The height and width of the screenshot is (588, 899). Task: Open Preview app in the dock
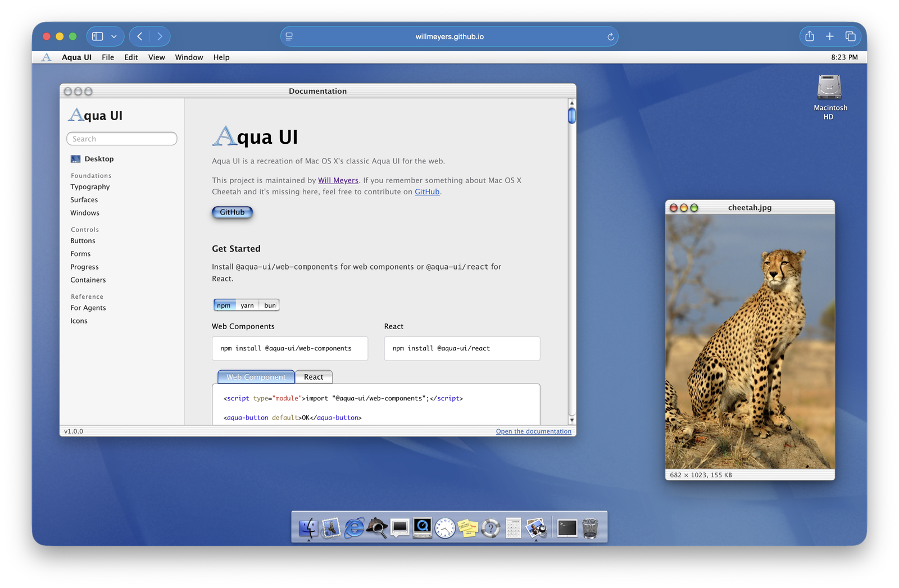point(536,528)
